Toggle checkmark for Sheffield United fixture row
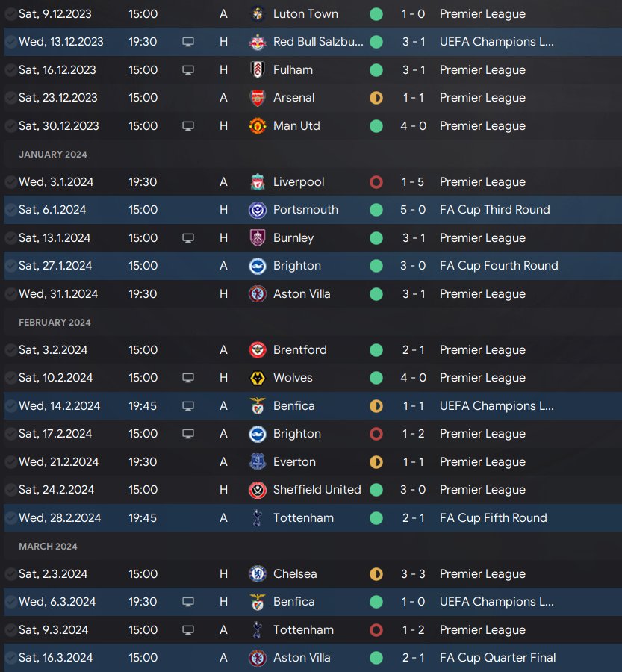Screen dimensions: 622x672 pos(10,490)
